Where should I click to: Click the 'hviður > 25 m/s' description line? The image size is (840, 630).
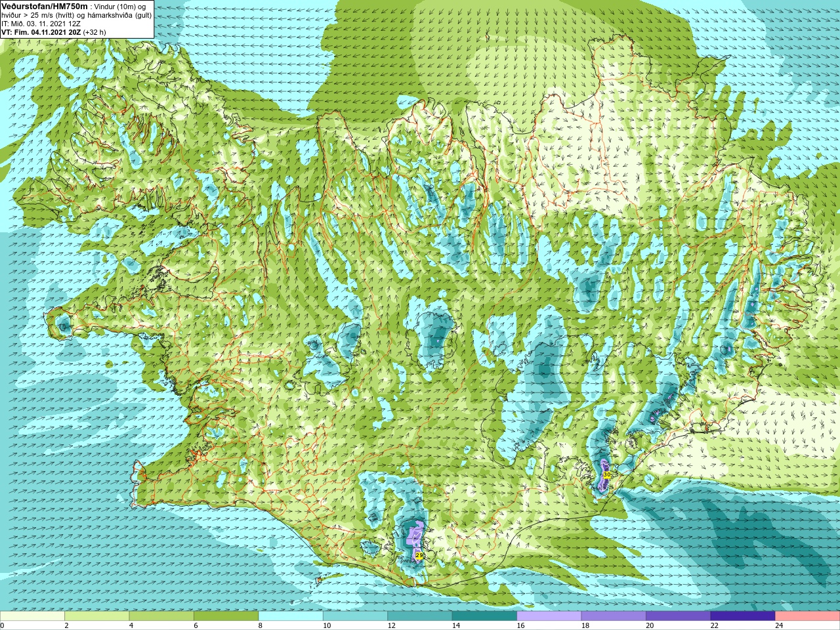click(x=76, y=15)
